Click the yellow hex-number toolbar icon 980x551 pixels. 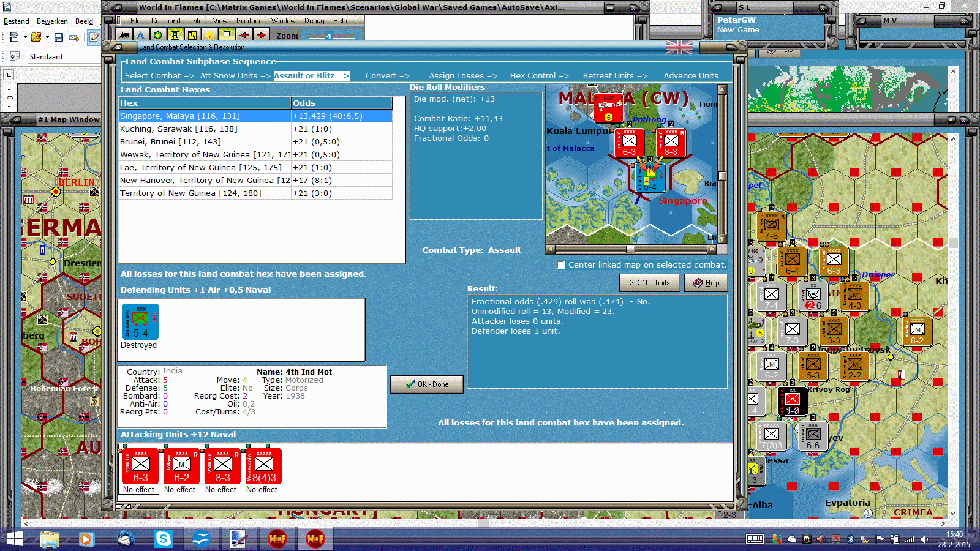point(192,36)
